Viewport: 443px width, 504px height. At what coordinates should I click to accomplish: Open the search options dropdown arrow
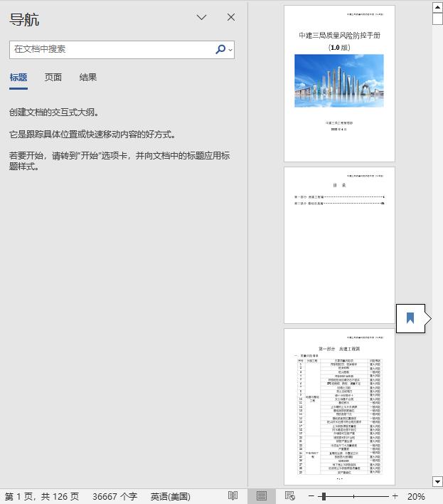click(230, 50)
